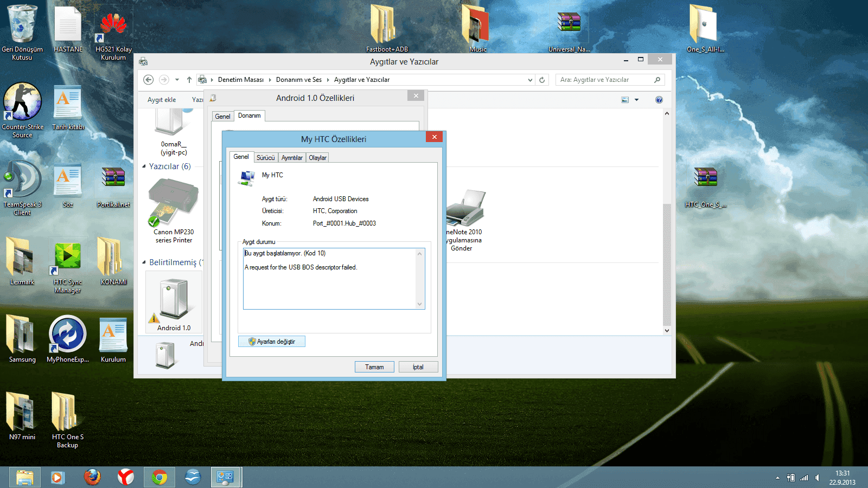Open the Fastboot+ADB folder
Screen dimensions: 868x488
[x=386, y=29]
